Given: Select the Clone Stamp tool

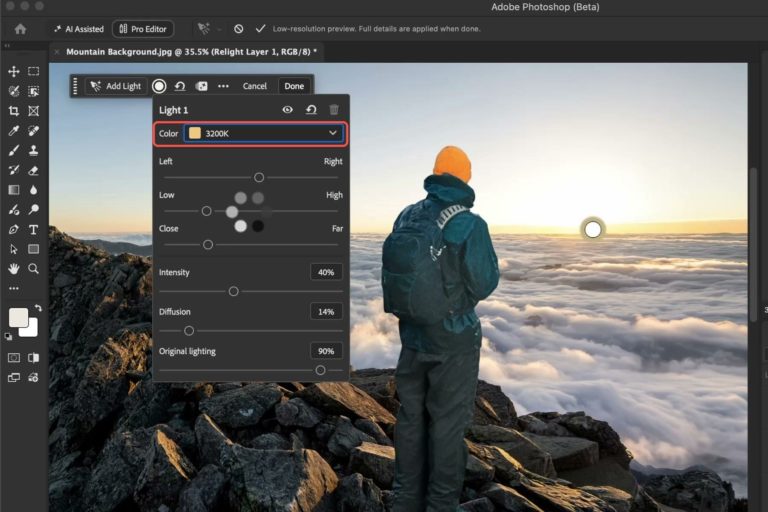Looking at the screenshot, I should click(33, 150).
